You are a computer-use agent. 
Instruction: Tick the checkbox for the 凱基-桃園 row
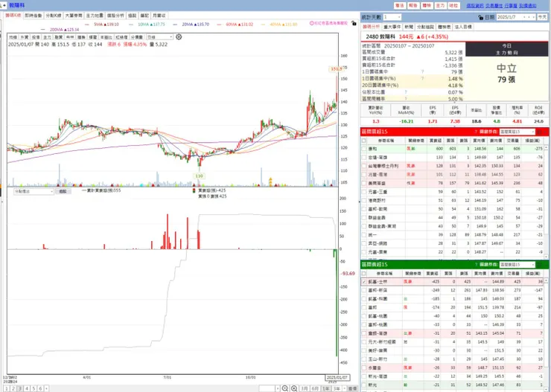[363, 316]
